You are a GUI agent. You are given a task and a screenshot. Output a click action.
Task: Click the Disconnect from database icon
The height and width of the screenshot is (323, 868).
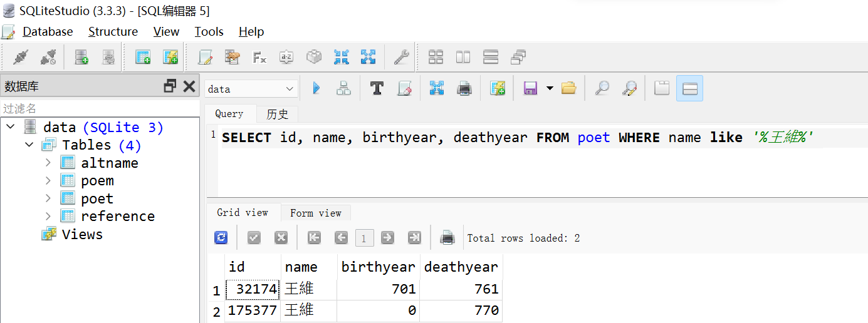[48, 58]
